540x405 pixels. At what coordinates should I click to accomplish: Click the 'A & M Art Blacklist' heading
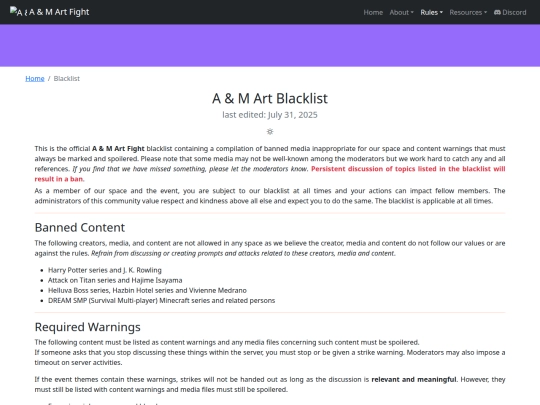pyautogui.click(x=270, y=98)
